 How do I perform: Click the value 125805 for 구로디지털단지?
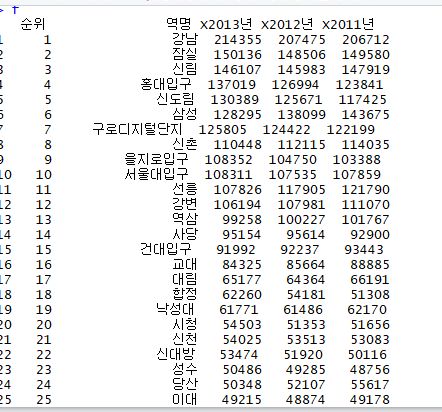click(x=223, y=130)
